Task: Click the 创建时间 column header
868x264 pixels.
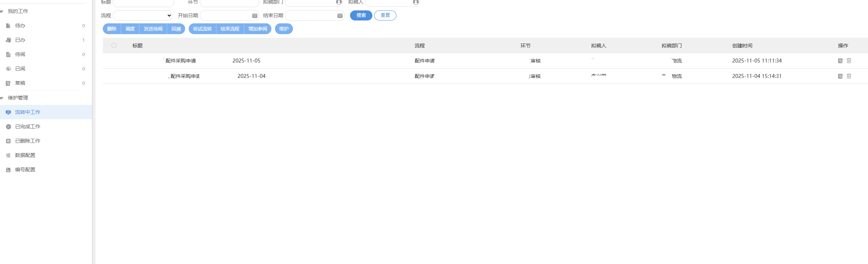Action: 742,46
